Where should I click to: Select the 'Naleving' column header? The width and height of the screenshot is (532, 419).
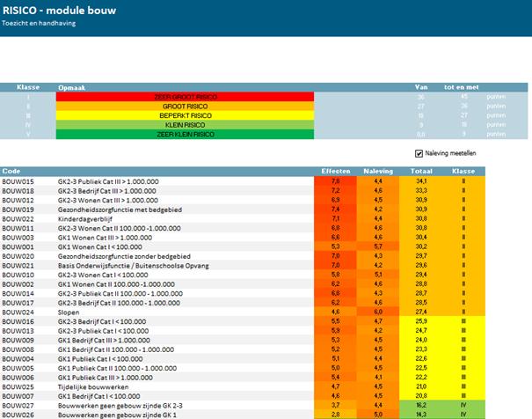point(377,171)
